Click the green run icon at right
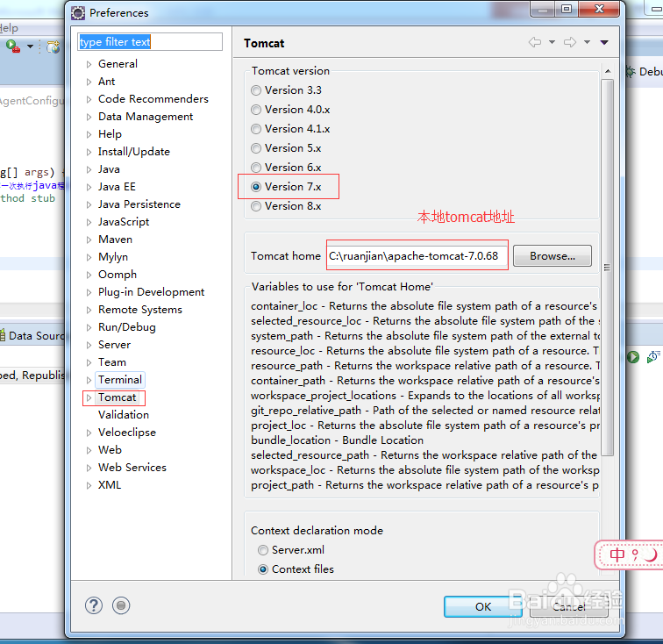 [x=633, y=357]
